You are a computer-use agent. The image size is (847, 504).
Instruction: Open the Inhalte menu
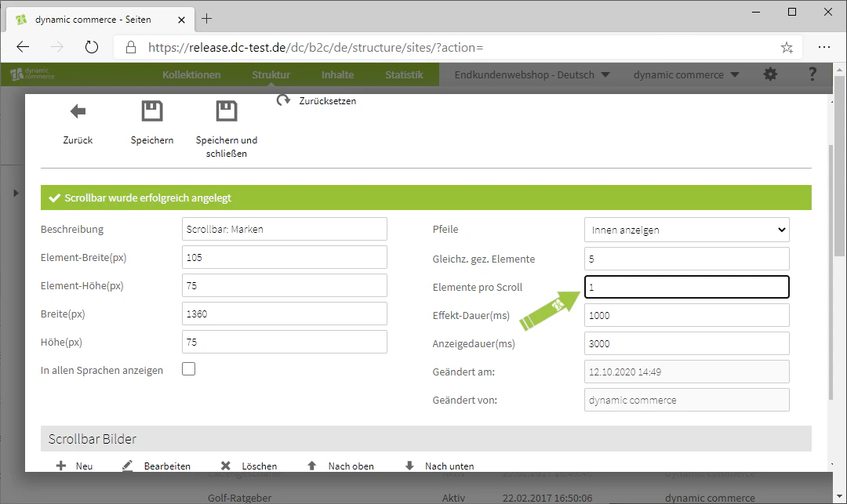point(337,74)
